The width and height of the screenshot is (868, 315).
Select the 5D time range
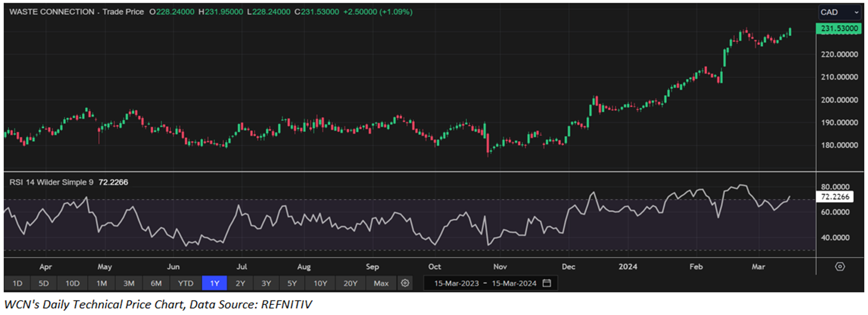45,283
